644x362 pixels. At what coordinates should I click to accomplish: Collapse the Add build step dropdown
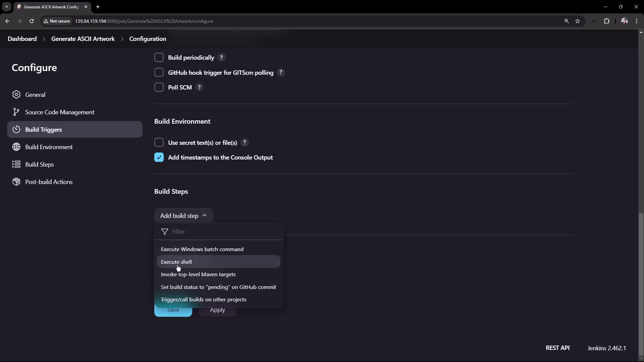pos(183,216)
